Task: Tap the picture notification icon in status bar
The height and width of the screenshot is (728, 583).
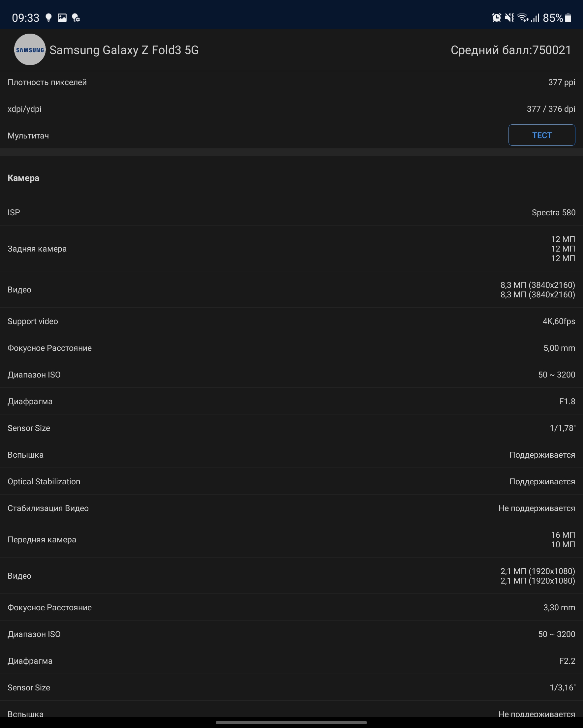Action: point(62,17)
